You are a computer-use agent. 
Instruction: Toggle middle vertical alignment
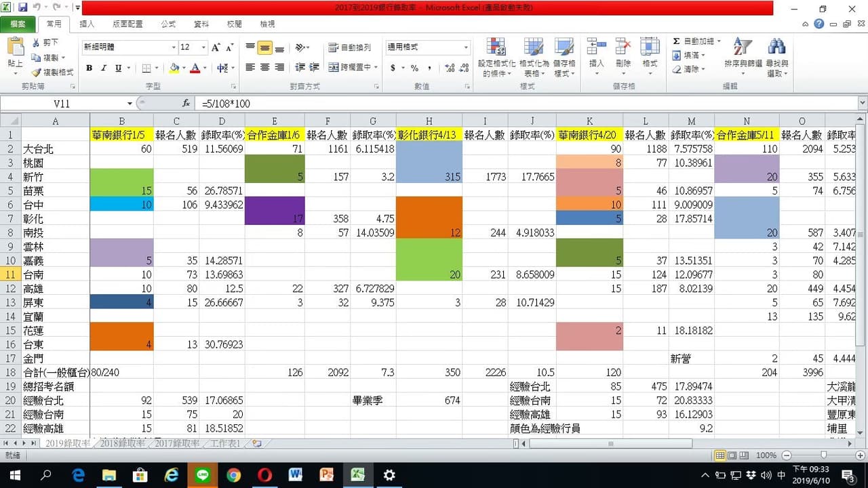pyautogui.click(x=264, y=47)
